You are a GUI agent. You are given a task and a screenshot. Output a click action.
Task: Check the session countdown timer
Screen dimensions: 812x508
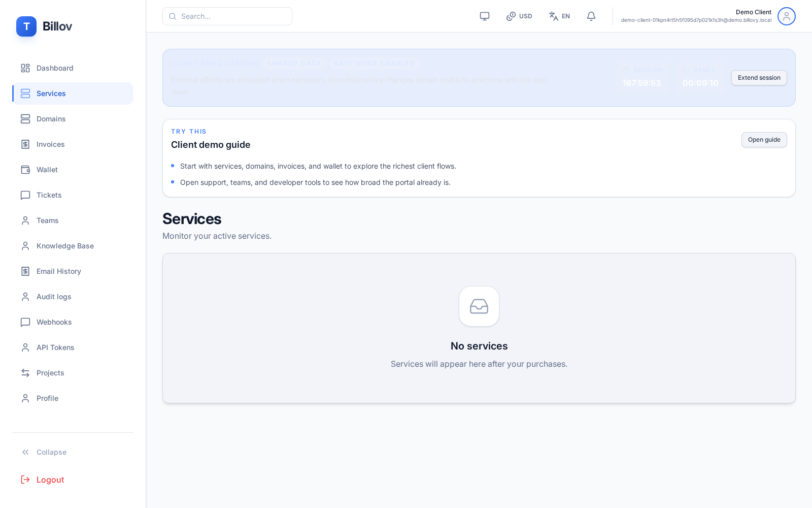tap(642, 83)
